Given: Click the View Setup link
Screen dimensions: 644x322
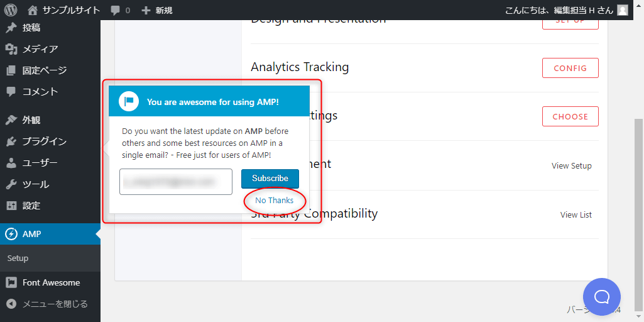Looking at the screenshot, I should point(571,166).
